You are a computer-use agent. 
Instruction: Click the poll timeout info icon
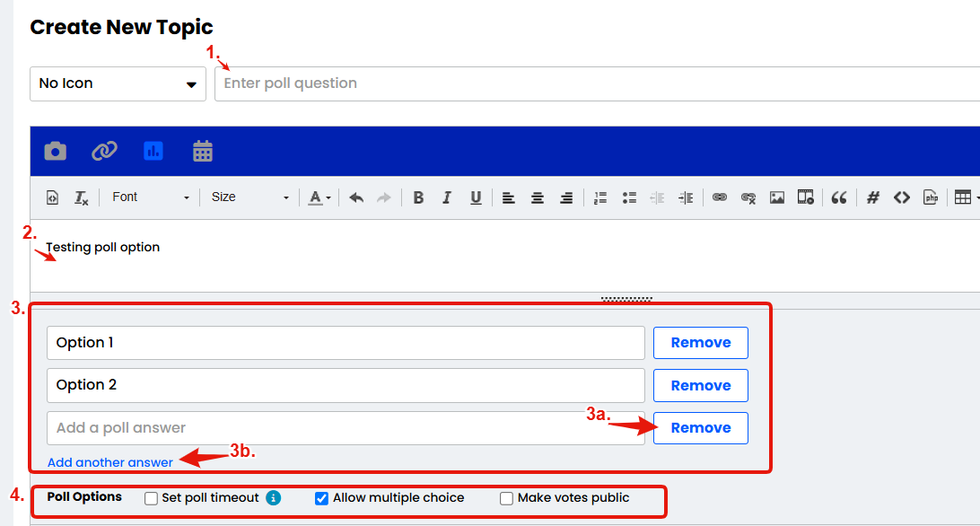click(x=273, y=498)
